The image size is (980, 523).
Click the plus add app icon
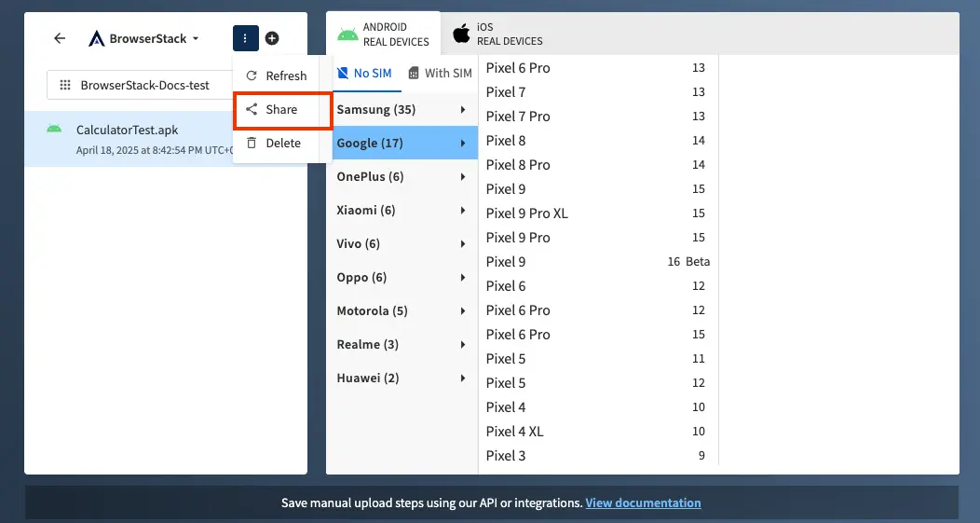tap(272, 38)
